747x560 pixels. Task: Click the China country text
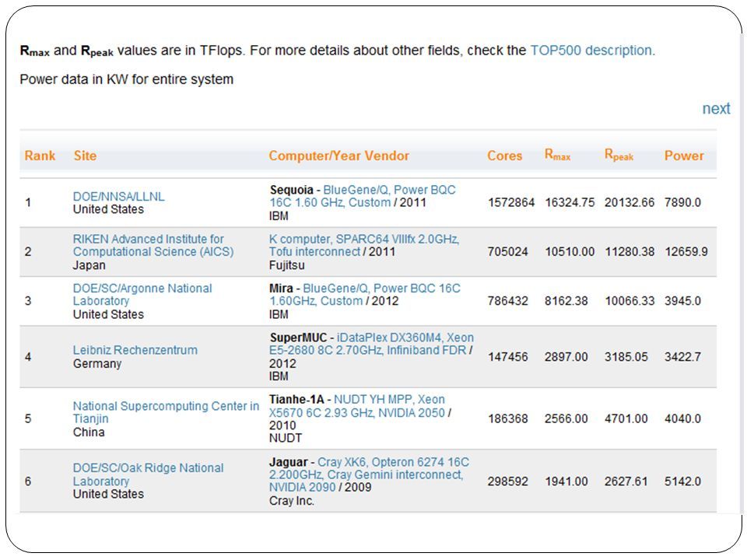(x=89, y=432)
